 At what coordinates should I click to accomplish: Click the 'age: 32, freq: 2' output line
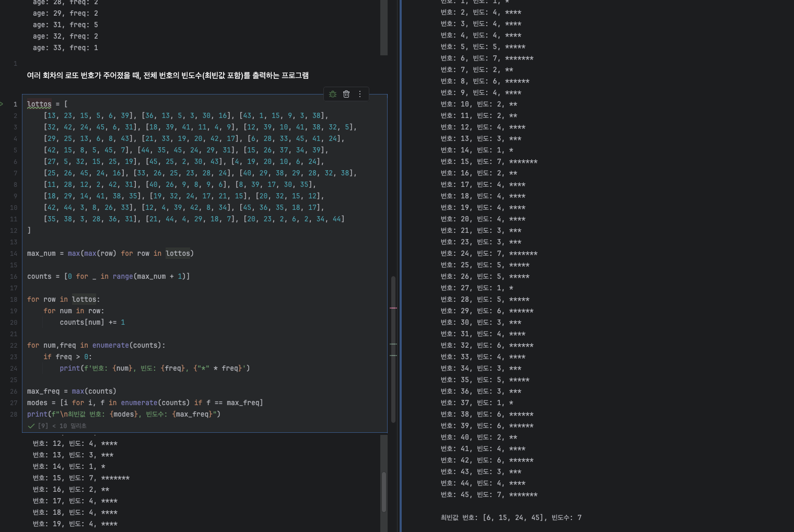[x=65, y=36]
